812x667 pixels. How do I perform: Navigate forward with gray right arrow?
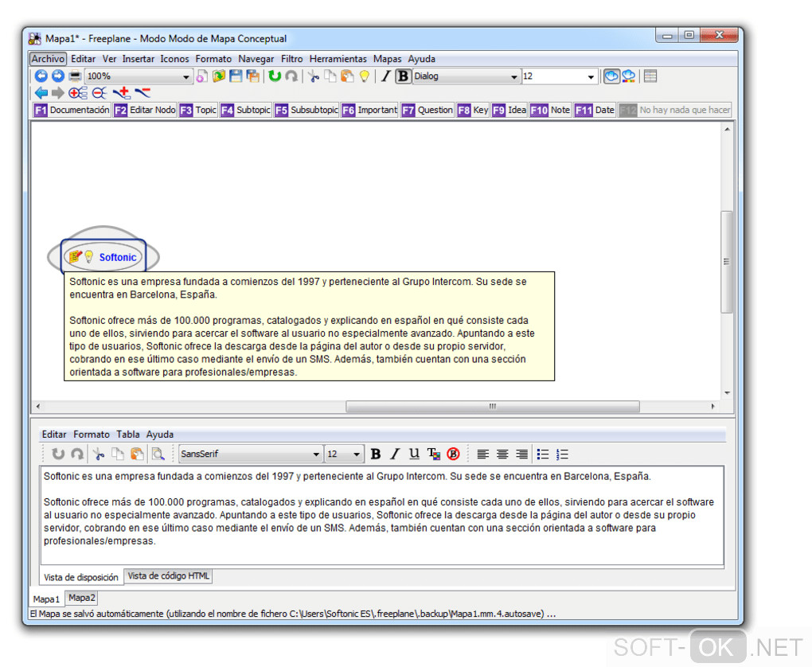tap(57, 92)
